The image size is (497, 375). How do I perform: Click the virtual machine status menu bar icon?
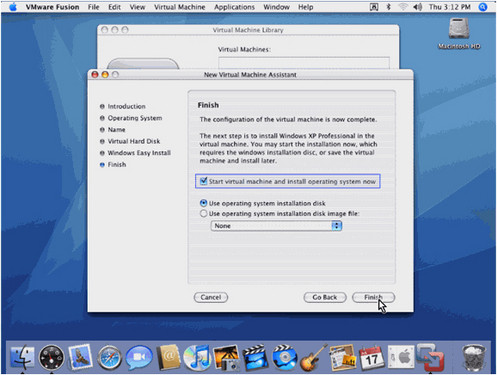point(374,7)
